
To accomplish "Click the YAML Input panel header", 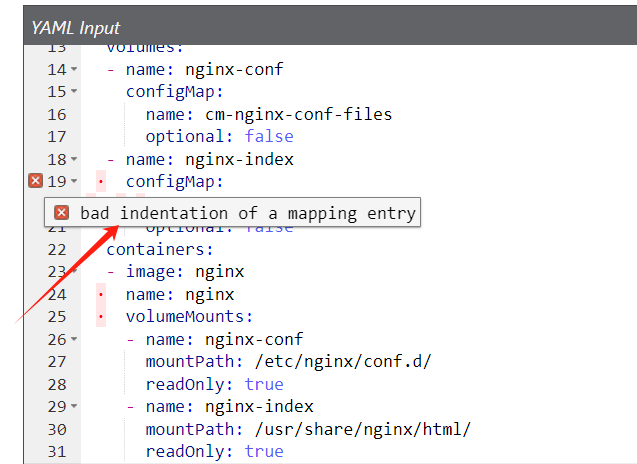I will [x=76, y=28].
